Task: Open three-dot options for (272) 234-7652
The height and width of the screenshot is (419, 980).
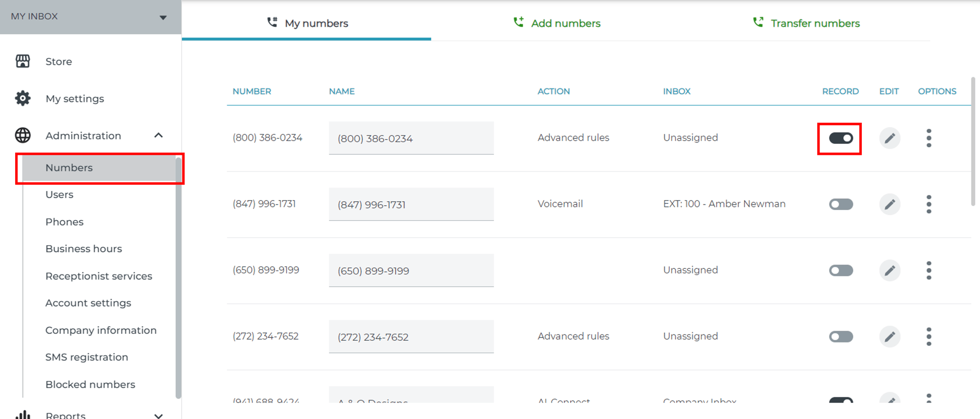Action: [929, 336]
